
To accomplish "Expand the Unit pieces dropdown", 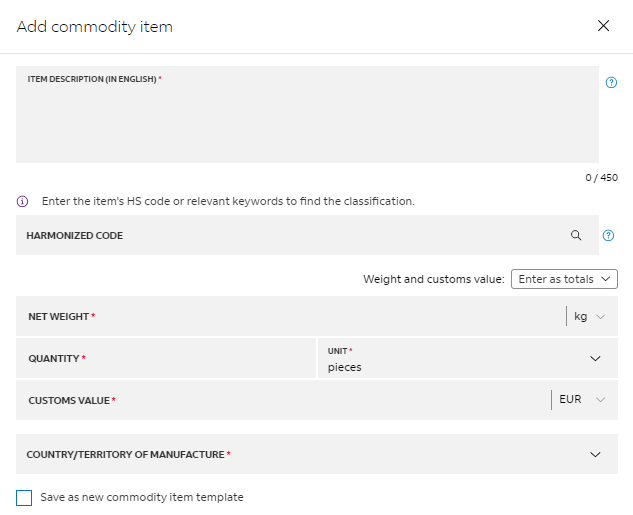I will (468, 358).
